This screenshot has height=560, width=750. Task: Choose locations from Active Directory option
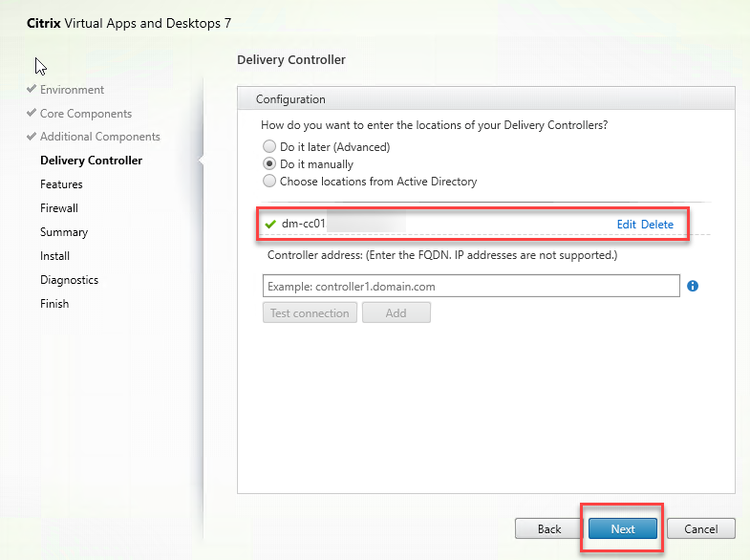270,181
